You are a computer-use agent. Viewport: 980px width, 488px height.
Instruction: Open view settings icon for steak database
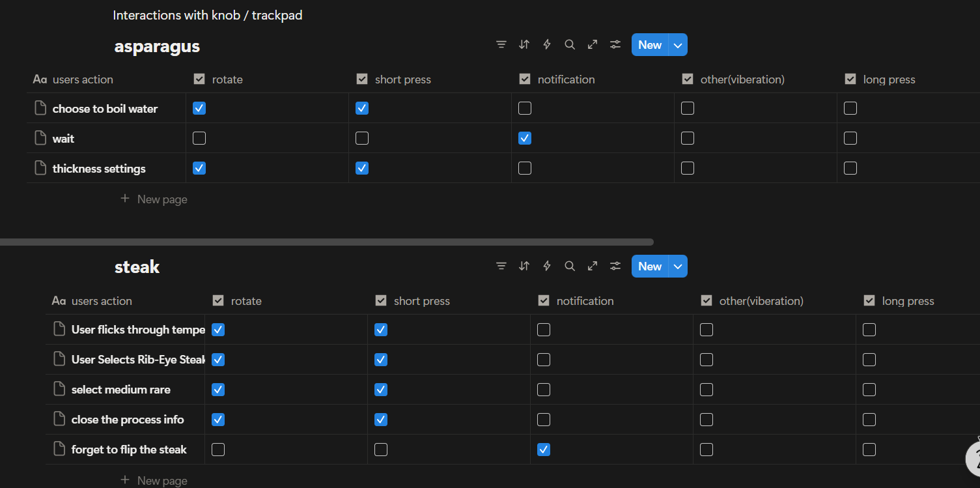coord(615,266)
